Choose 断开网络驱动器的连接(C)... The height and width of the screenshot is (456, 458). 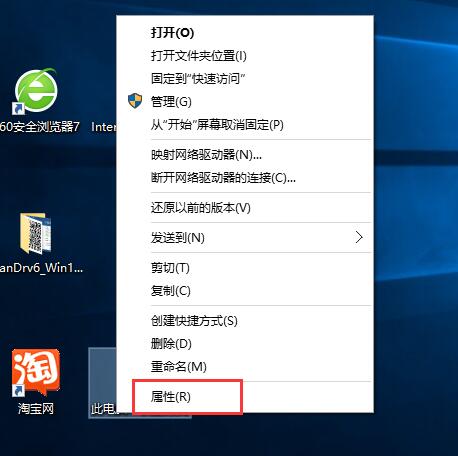point(245,178)
